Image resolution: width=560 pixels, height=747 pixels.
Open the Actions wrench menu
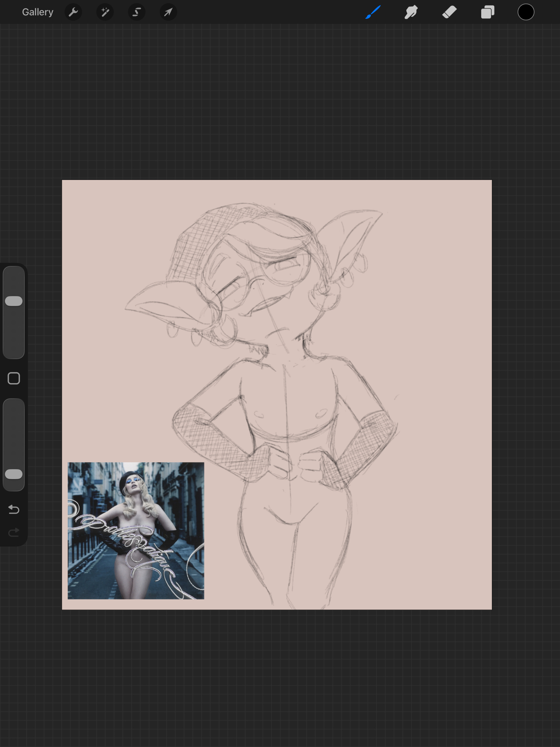(x=73, y=12)
